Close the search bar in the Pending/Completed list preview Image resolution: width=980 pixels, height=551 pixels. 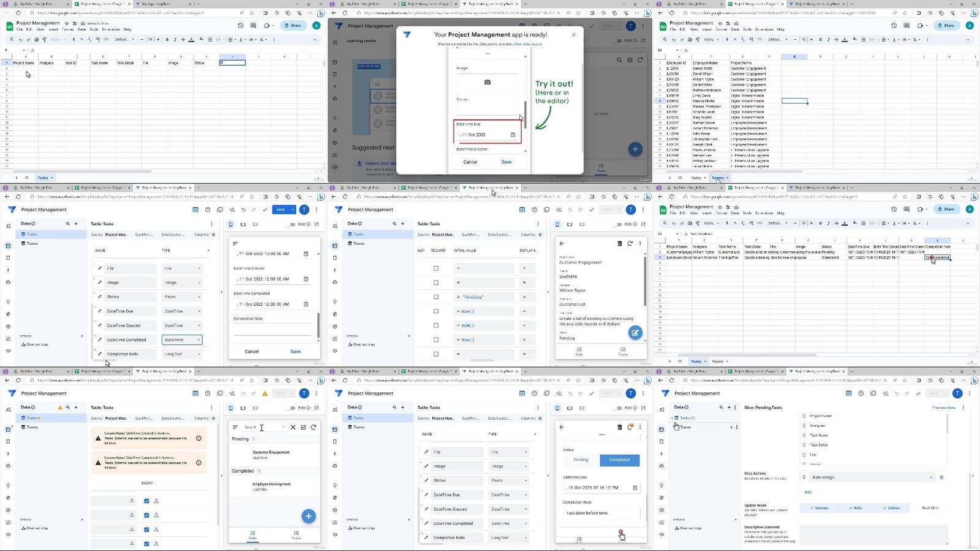click(293, 427)
